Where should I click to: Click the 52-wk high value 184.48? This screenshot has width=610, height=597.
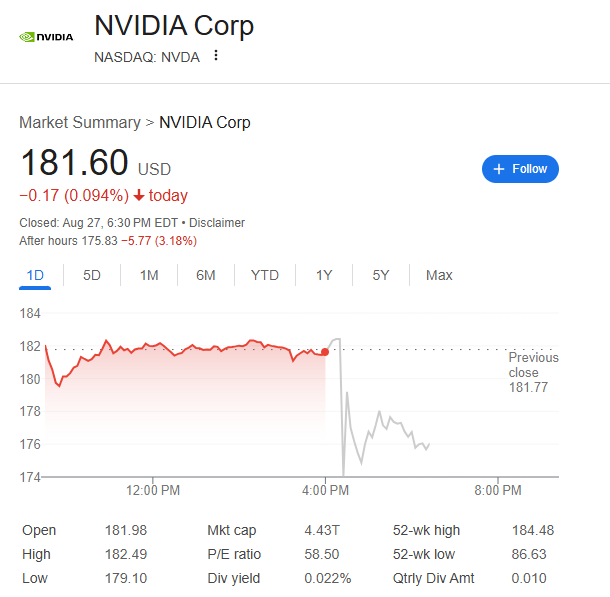point(531,530)
